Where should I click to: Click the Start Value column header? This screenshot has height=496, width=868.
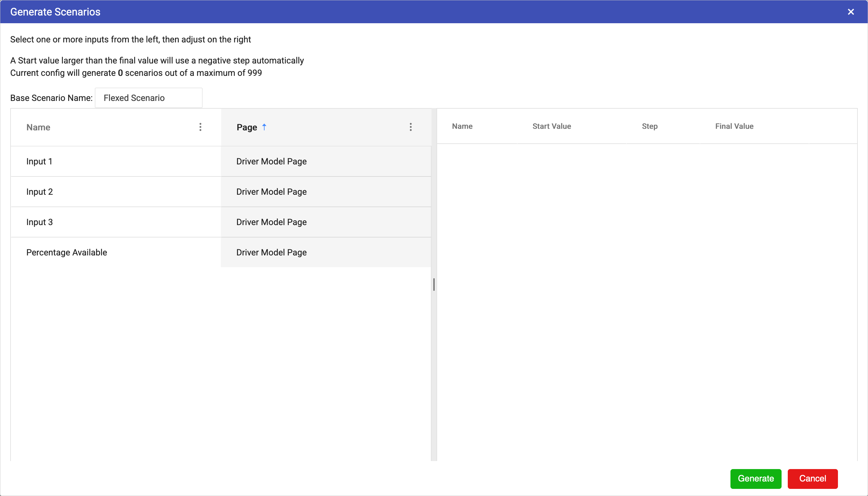point(551,126)
